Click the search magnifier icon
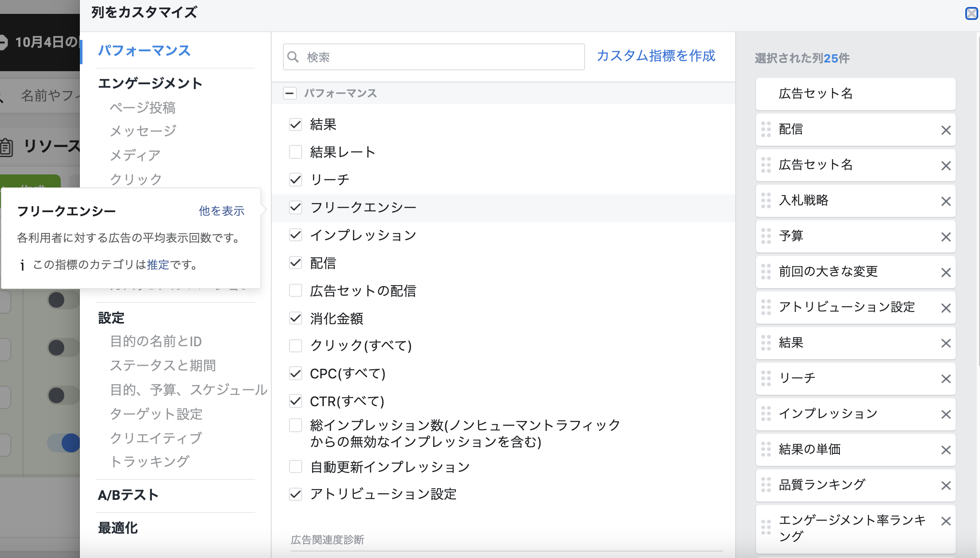The width and height of the screenshot is (980, 558). 293,57
